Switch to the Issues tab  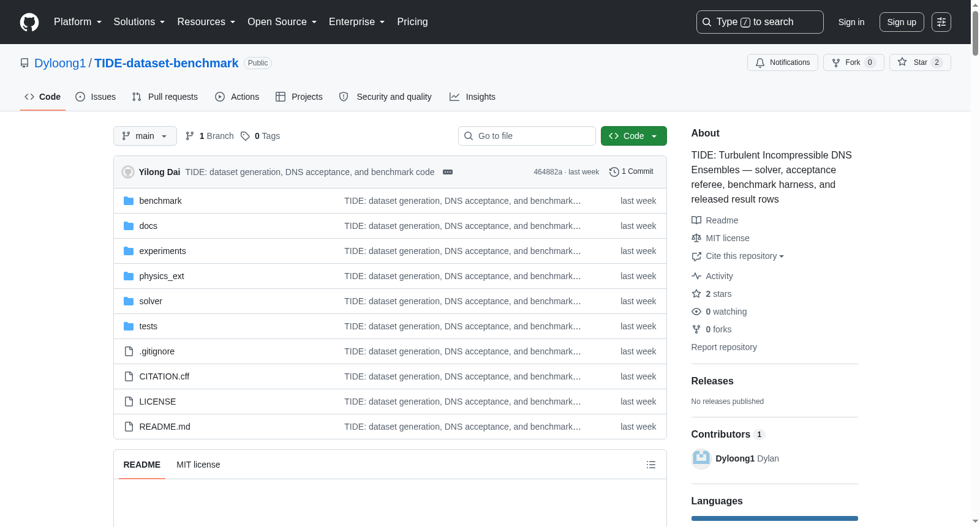pos(96,97)
